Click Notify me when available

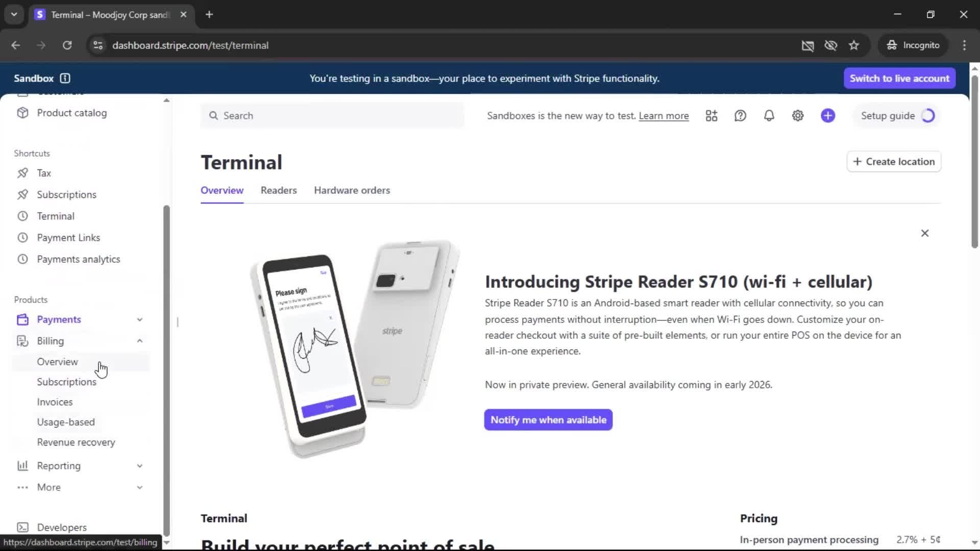coord(548,420)
